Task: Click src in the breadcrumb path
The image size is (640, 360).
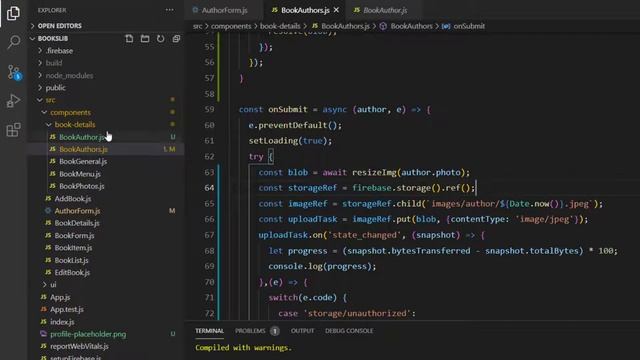Action: pos(198,26)
